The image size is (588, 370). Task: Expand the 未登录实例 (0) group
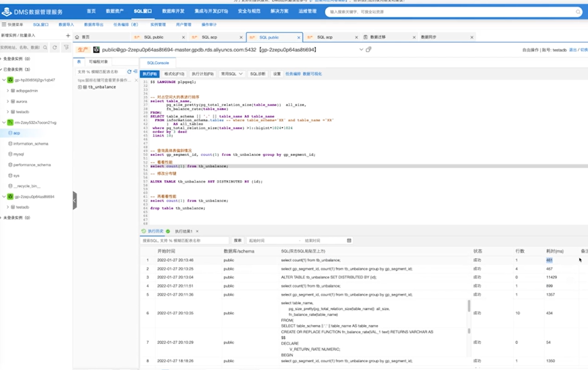click(x=1, y=218)
